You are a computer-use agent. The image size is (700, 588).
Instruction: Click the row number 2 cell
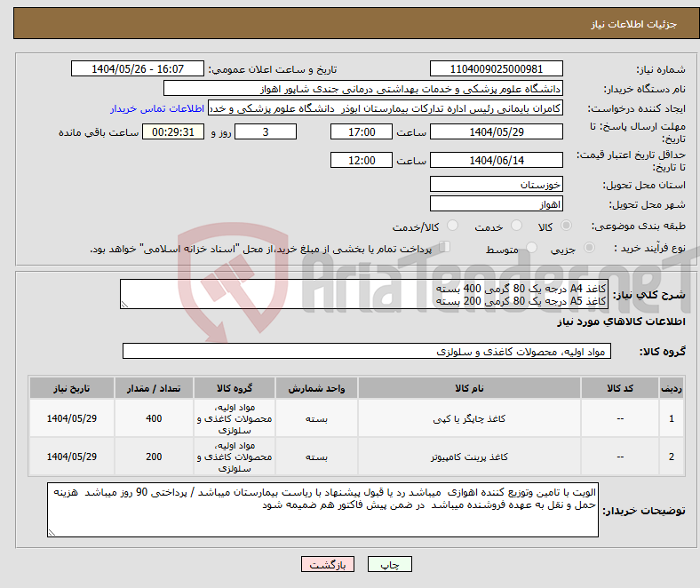(671, 457)
